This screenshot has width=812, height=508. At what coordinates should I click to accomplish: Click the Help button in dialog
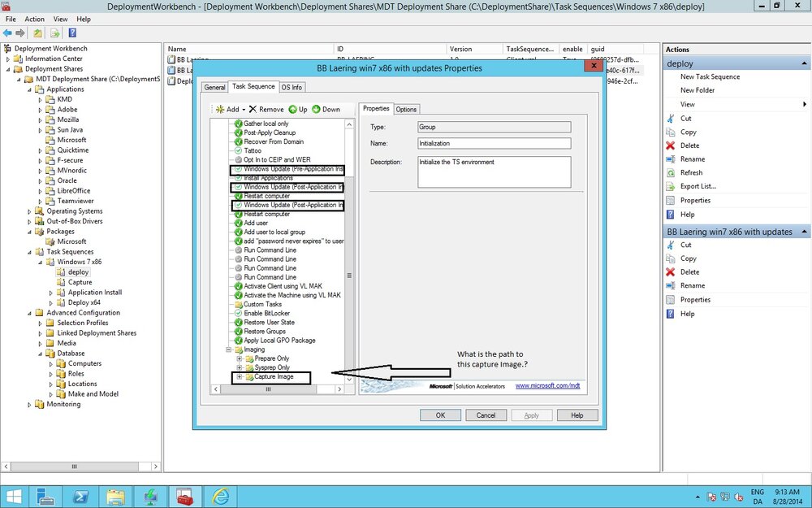click(577, 415)
